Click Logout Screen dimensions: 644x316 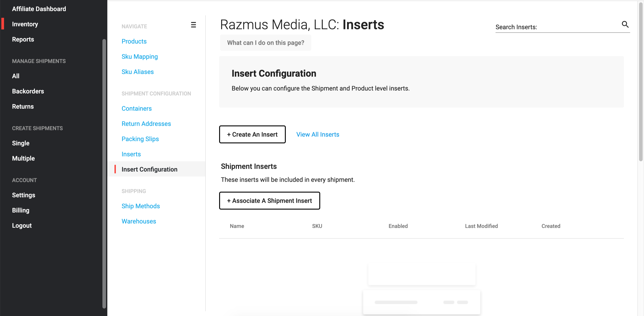pos(22,226)
